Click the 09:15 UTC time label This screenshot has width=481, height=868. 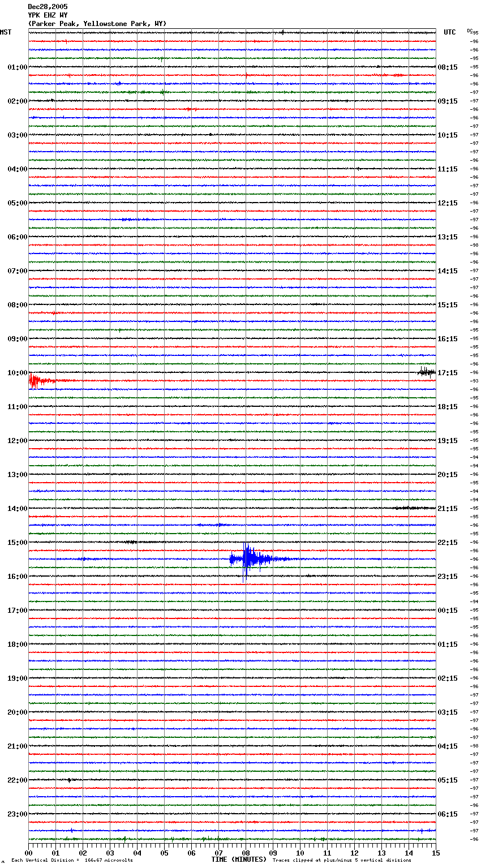pyautogui.click(x=448, y=101)
